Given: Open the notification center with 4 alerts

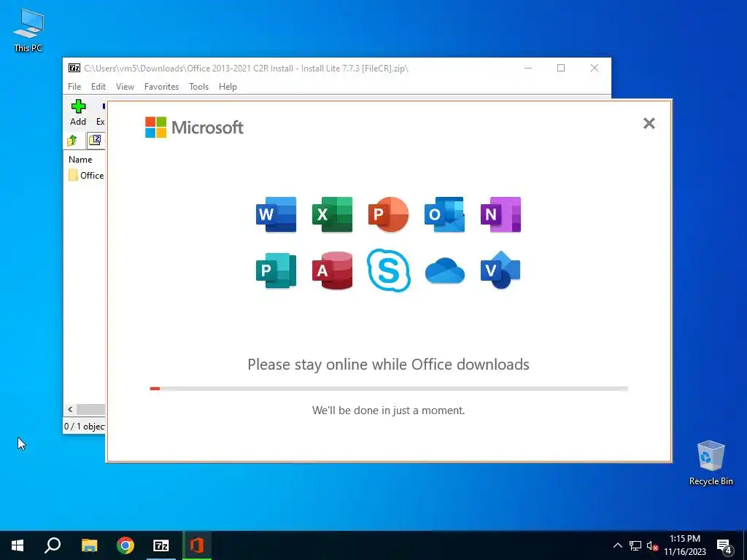Looking at the screenshot, I should (724, 545).
